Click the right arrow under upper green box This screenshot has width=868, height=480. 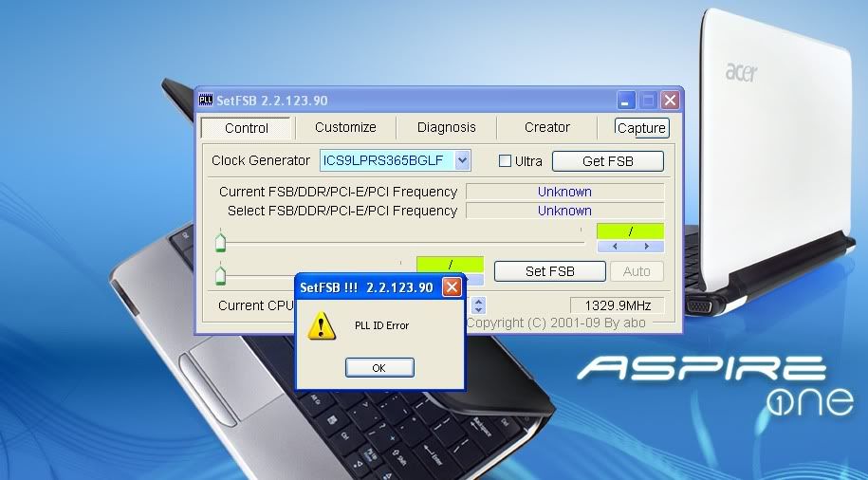[647, 247]
